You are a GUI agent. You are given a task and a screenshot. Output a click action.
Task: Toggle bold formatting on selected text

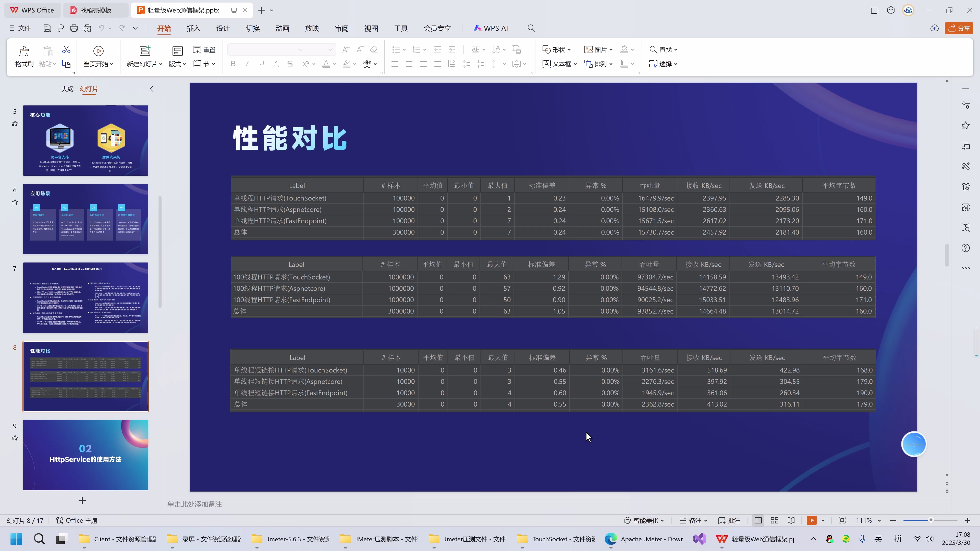point(233,64)
